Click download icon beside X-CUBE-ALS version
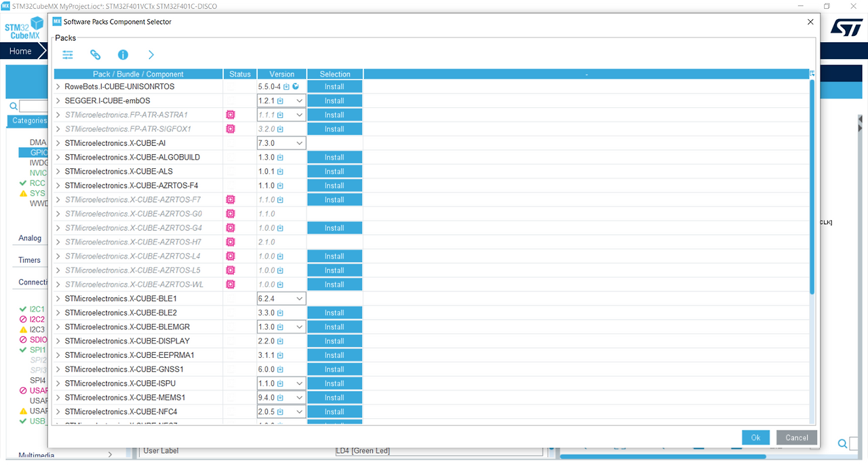 click(x=280, y=172)
